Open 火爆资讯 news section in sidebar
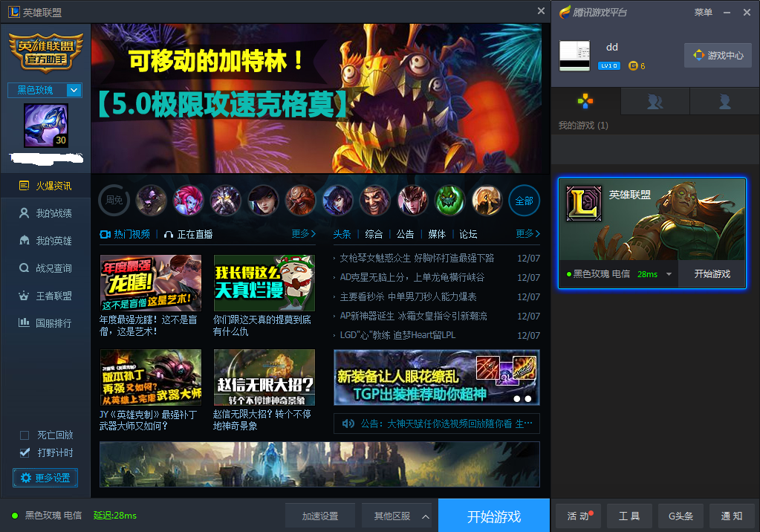This screenshot has height=532, width=760. 45,186
